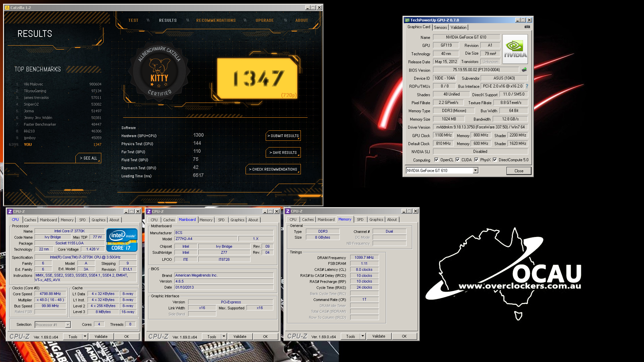Click the Intel Core i7 logo in CPU-Z
Screen dimensions: 644x362
[x=122, y=240]
